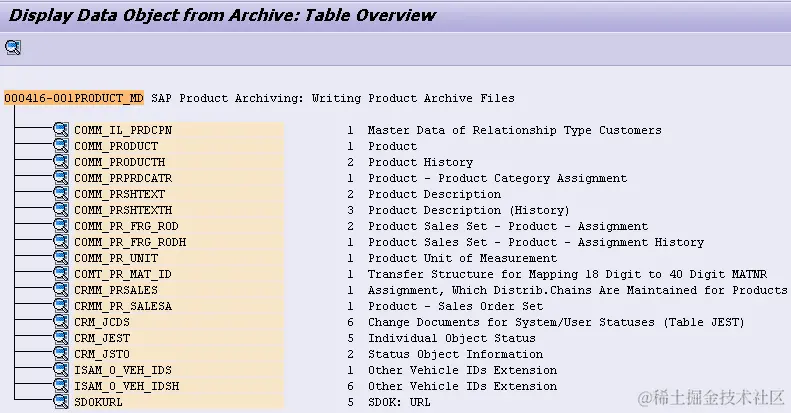791x413 pixels.
Task: Click description 'SDOK: URL'
Action: (x=399, y=402)
